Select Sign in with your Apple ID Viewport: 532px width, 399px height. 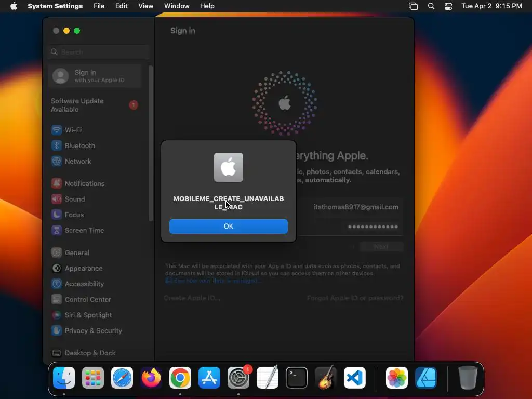tap(95, 76)
